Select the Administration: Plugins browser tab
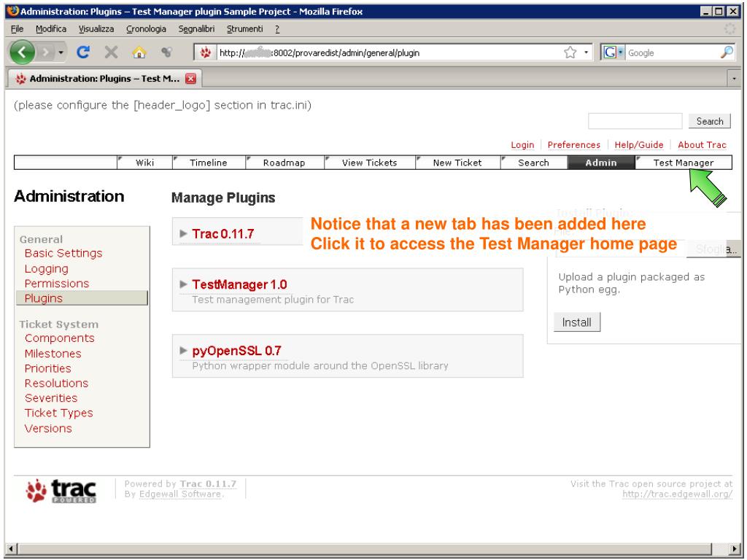This screenshot has width=747, height=560. pyautogui.click(x=104, y=79)
